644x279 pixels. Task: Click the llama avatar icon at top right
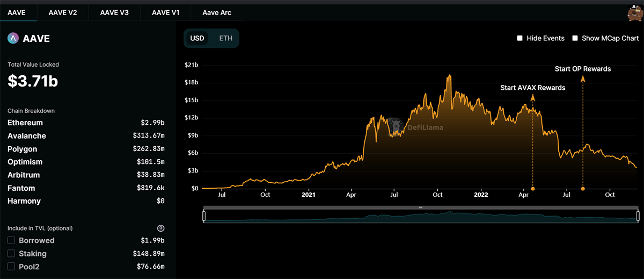pyautogui.click(x=635, y=13)
